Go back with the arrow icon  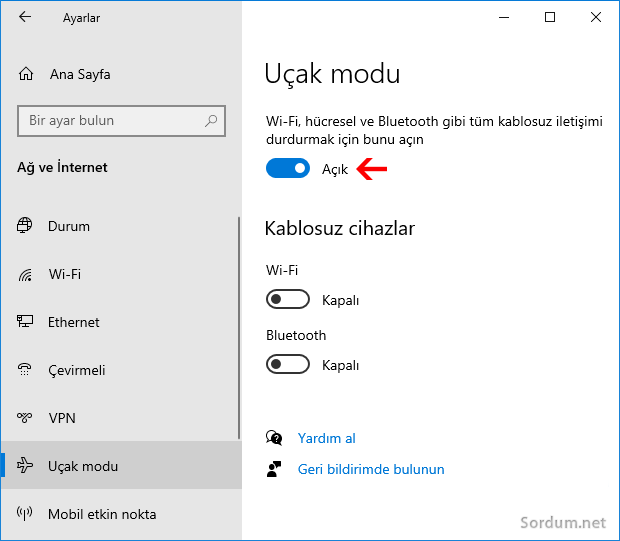(x=25, y=17)
